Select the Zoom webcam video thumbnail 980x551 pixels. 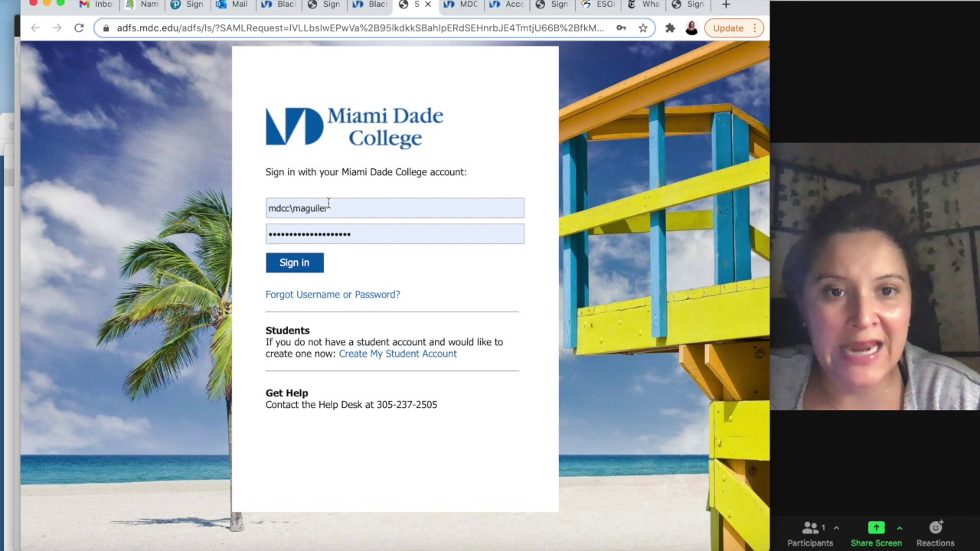coord(875,276)
